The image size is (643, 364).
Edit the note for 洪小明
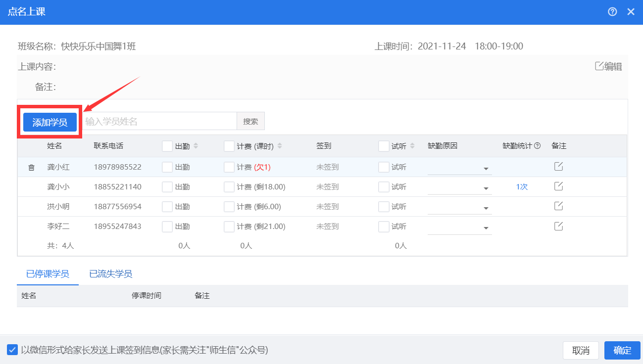[x=558, y=206]
